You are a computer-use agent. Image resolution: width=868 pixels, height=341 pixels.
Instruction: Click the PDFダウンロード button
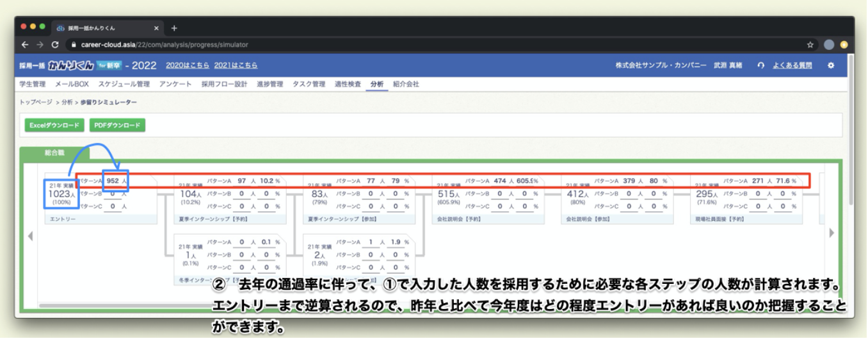(x=117, y=125)
